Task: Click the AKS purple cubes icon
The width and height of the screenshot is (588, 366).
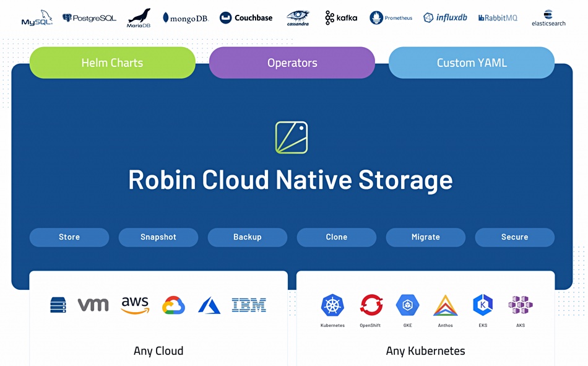Action: [521, 305]
